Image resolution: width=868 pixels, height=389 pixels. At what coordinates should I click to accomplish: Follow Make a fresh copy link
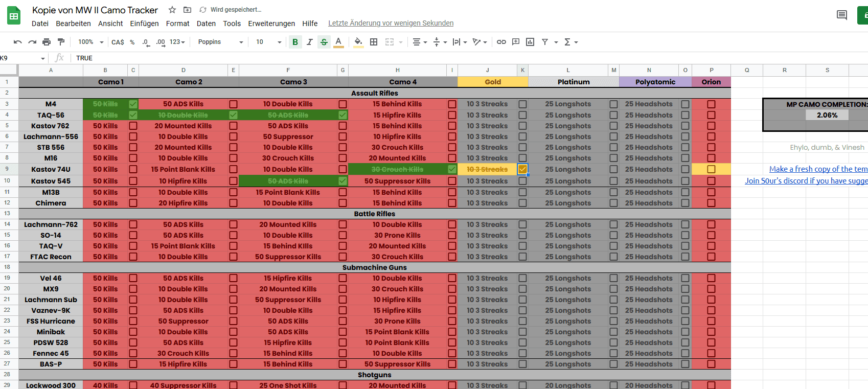coord(818,169)
